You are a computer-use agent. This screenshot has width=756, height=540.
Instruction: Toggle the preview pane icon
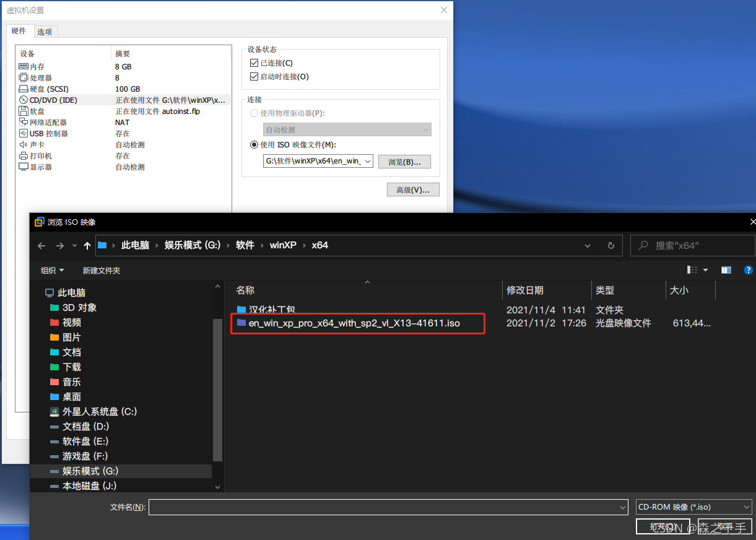[x=726, y=270]
